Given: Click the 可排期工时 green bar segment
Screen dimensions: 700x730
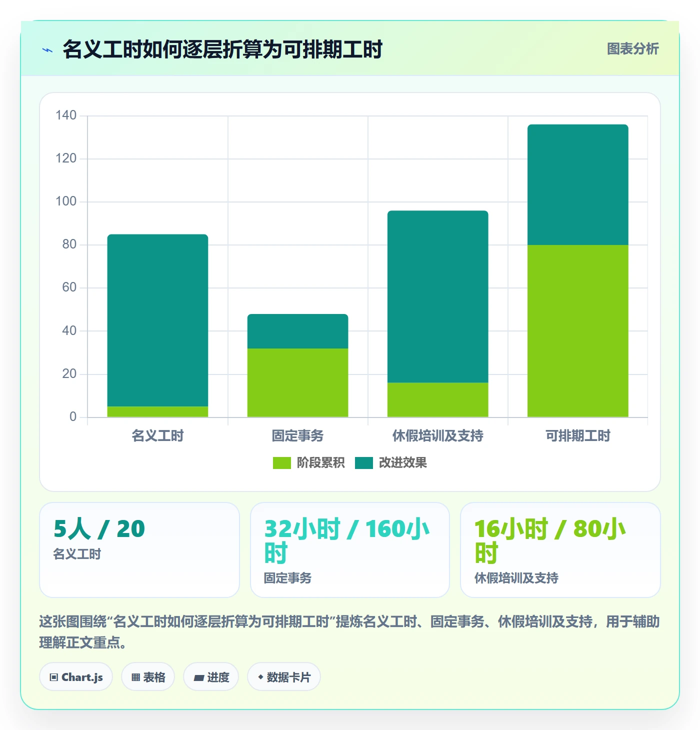Looking at the screenshot, I should point(578,331).
